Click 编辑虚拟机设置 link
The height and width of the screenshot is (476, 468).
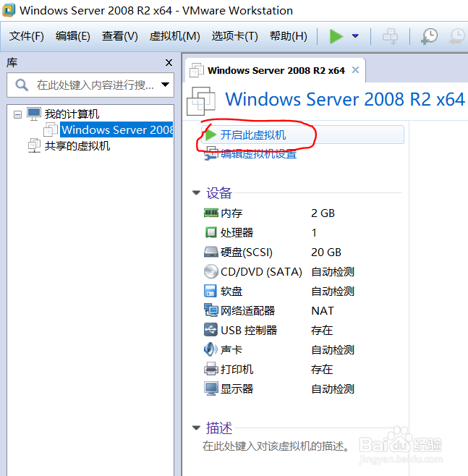coord(258,154)
